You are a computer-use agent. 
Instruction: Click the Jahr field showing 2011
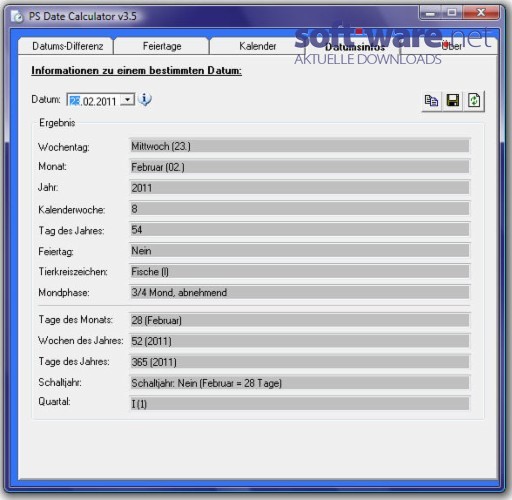click(299, 188)
